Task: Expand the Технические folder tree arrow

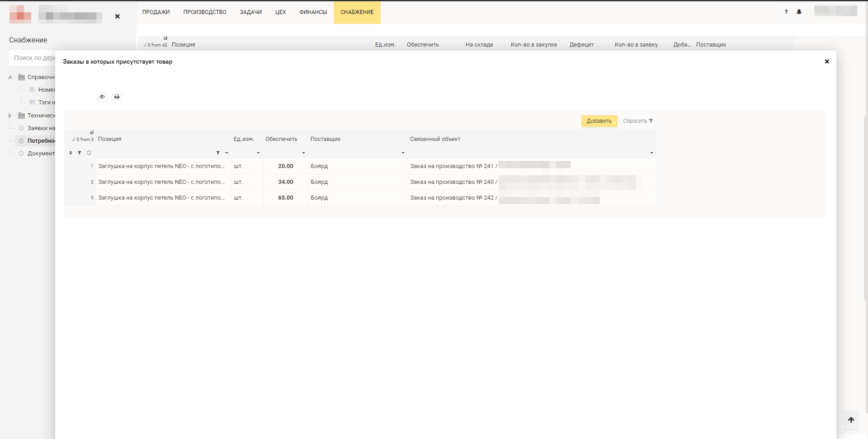Action: click(x=10, y=116)
